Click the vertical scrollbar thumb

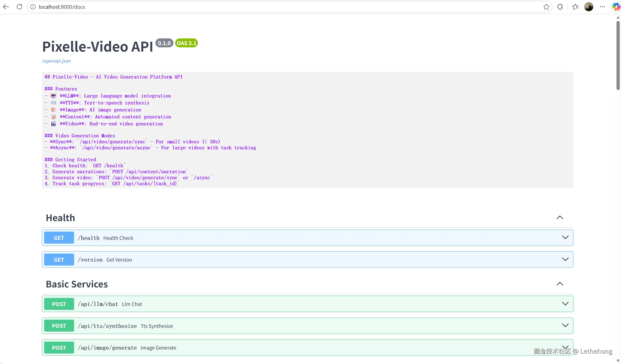pyautogui.click(x=618, y=55)
